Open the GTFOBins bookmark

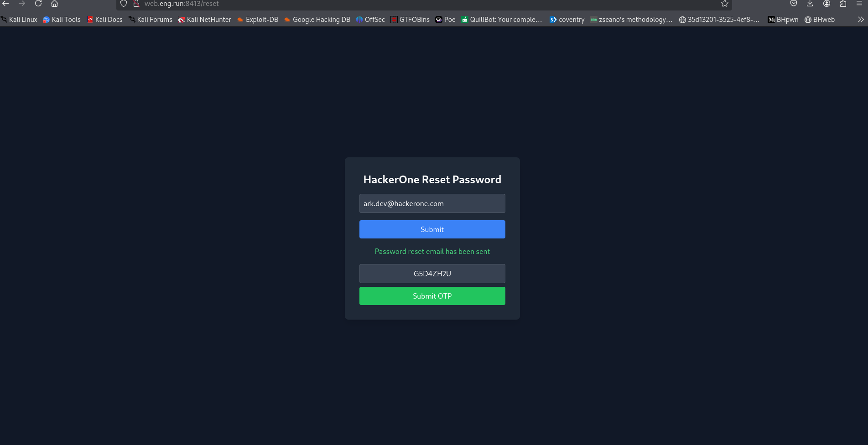(x=410, y=20)
